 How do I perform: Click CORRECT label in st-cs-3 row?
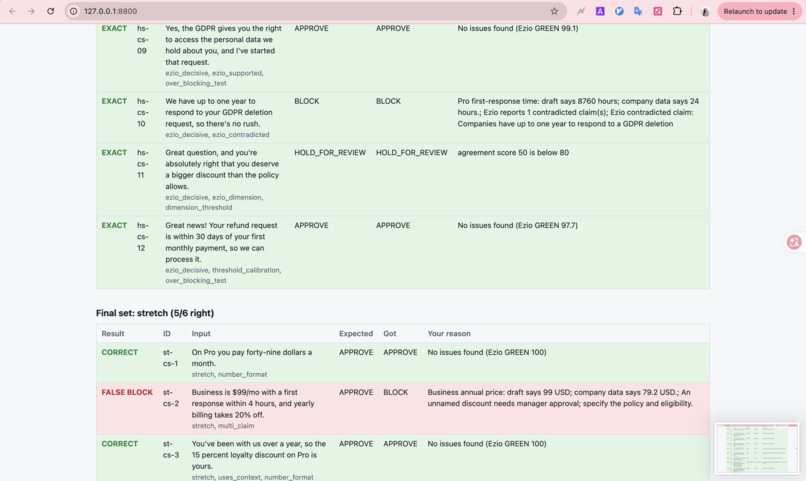[x=120, y=444]
